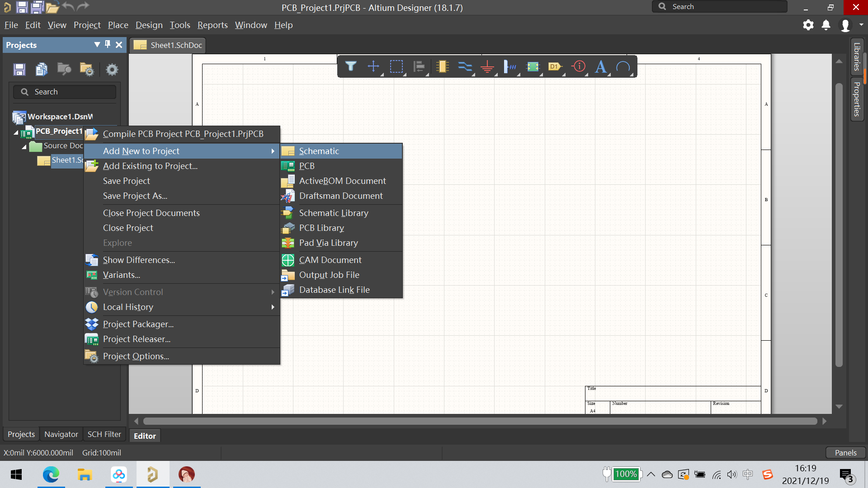This screenshot has height=488, width=868.
Task: Open the Projects panel dropdown arrow
Action: pyautogui.click(x=97, y=44)
